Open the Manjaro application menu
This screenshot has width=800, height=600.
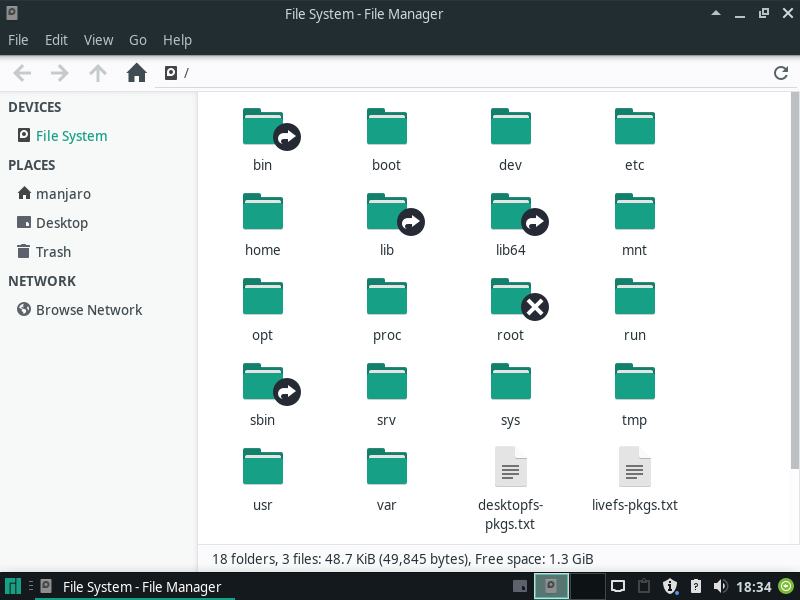tap(13, 587)
